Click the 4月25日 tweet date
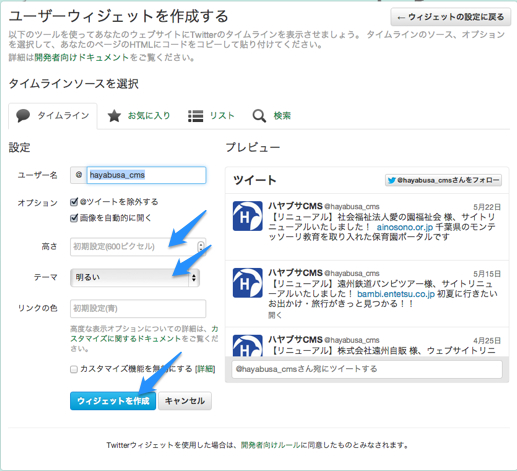The height and width of the screenshot is (471, 517). tap(487, 341)
